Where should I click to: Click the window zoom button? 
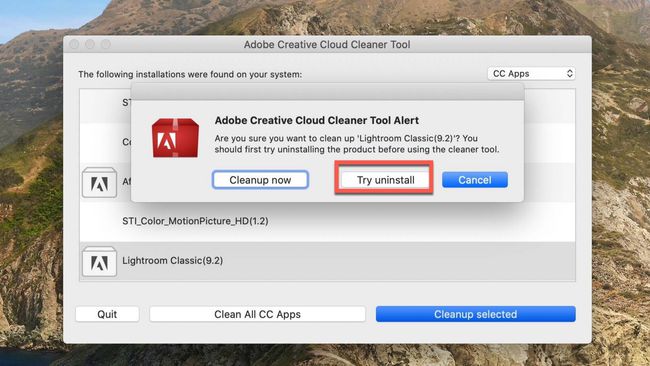(x=106, y=44)
